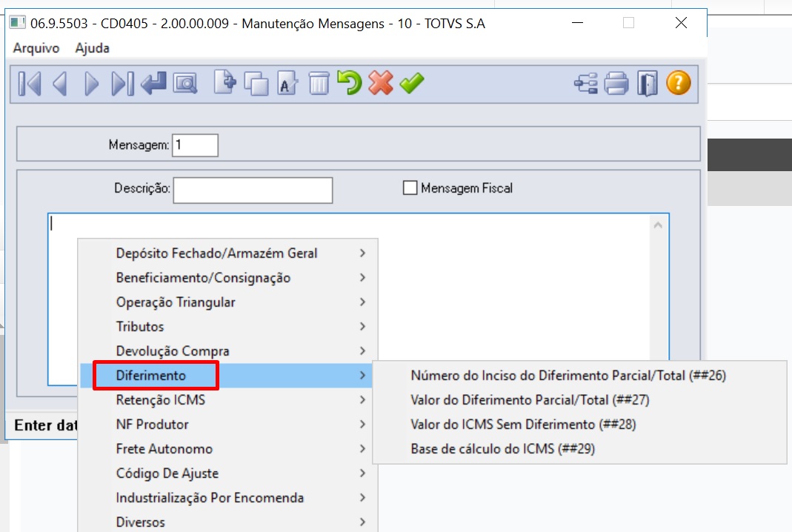Navigate to the next record arrow

[91, 84]
